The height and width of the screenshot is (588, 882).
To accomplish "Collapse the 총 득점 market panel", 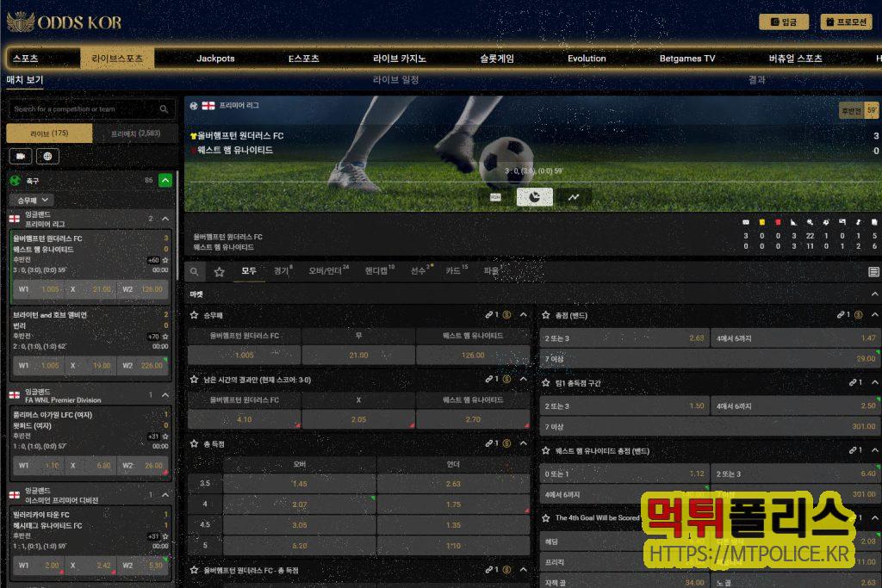I will [524, 443].
